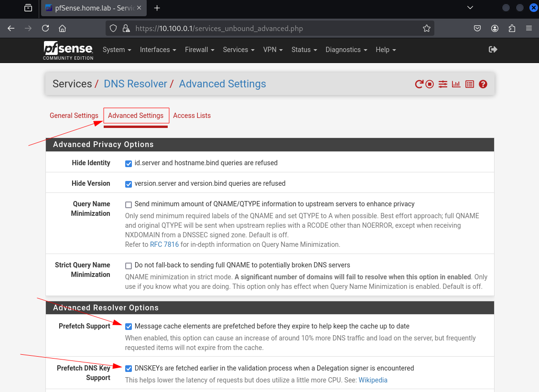Screen dimensions: 539x392
Task: Click the Services breadcrumb text
Action: [x=72, y=84]
